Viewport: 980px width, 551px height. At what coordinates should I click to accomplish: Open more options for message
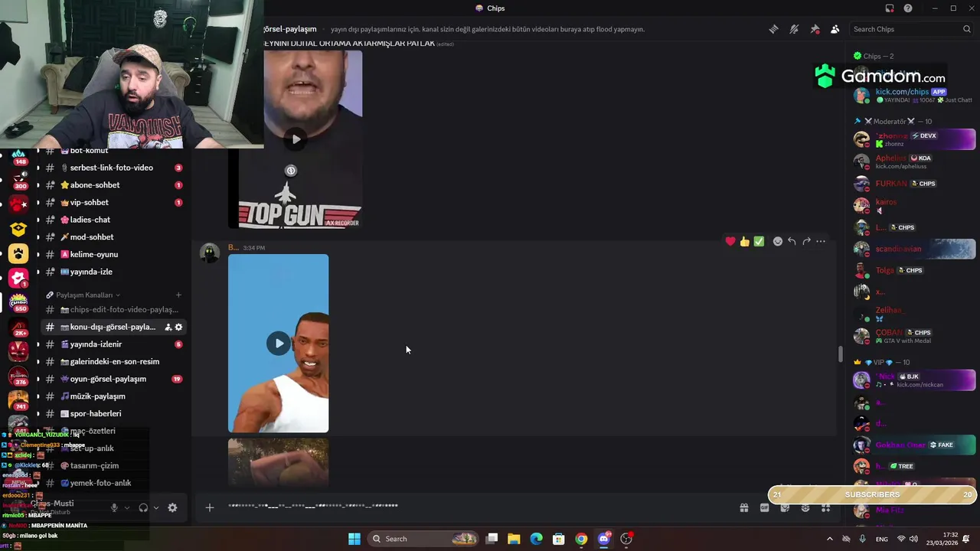click(x=821, y=241)
